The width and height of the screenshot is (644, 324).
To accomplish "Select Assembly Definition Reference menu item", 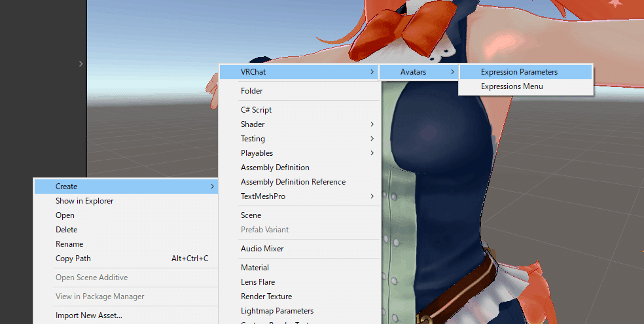I will [298, 182].
